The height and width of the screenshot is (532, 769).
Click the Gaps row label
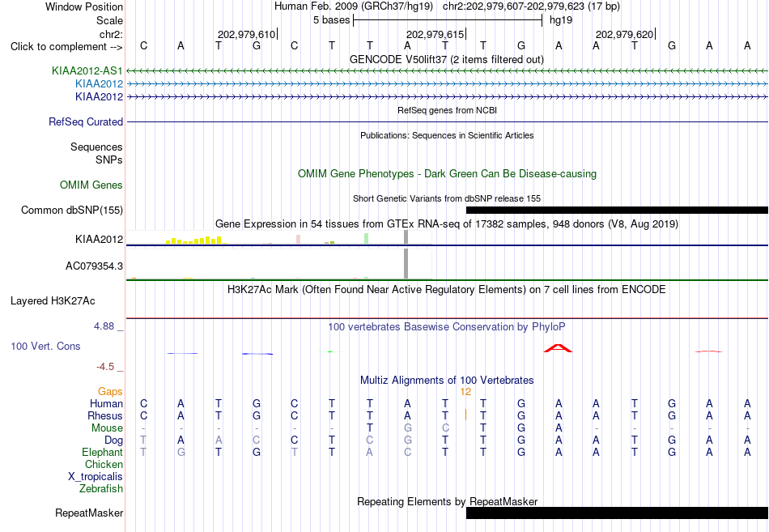[x=110, y=392]
